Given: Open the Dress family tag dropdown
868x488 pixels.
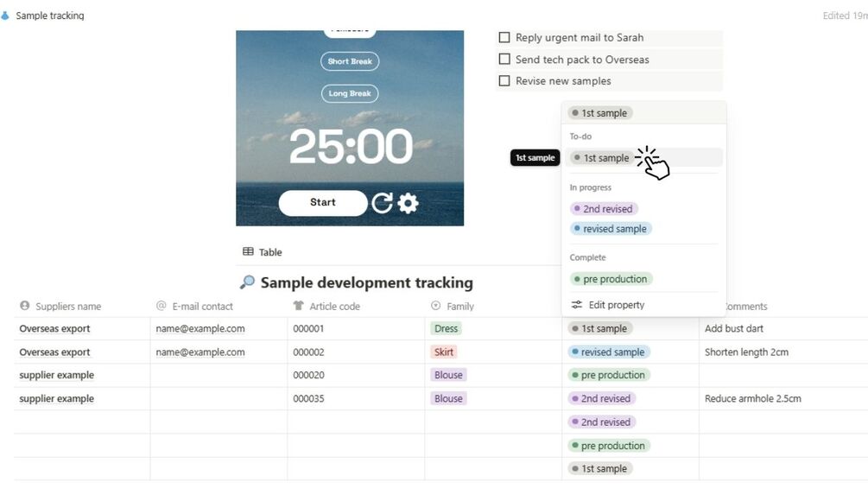Looking at the screenshot, I should (447, 328).
